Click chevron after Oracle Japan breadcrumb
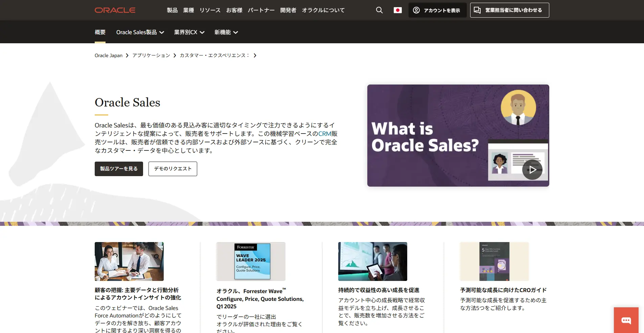 click(127, 55)
